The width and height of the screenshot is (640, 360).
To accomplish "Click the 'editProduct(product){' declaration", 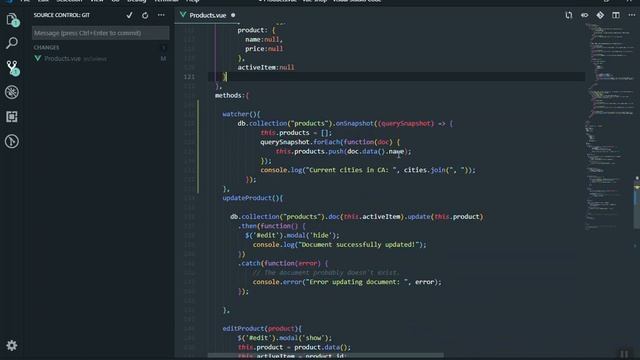I will [x=262, y=329].
